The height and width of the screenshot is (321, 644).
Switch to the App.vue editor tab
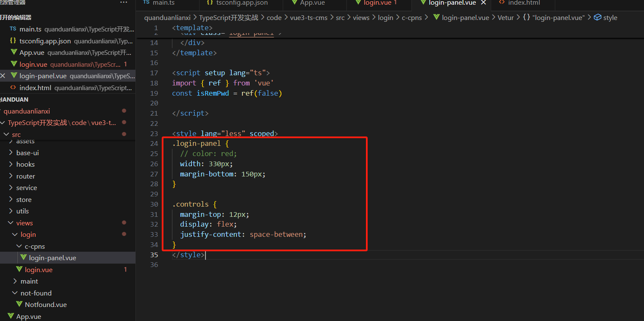pos(312,3)
